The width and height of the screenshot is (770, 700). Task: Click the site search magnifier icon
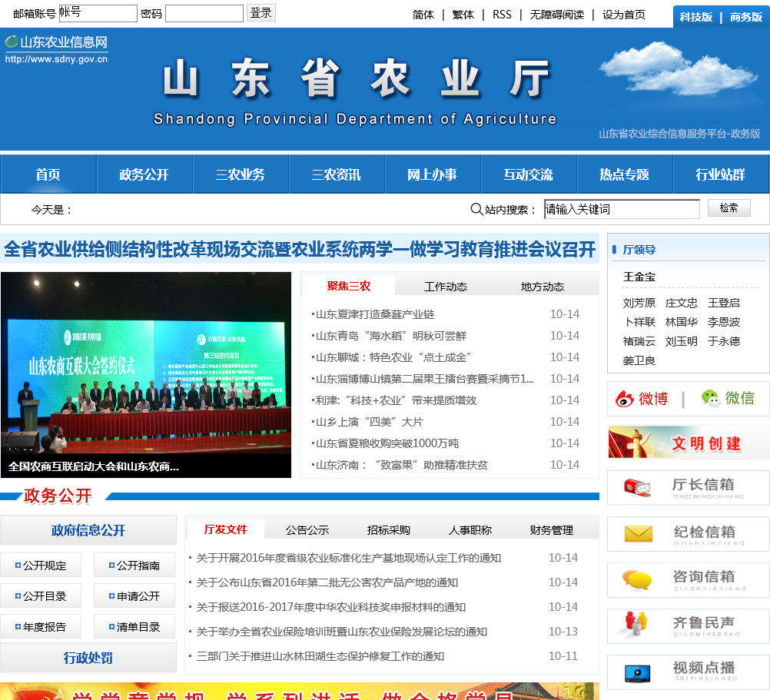click(x=476, y=209)
